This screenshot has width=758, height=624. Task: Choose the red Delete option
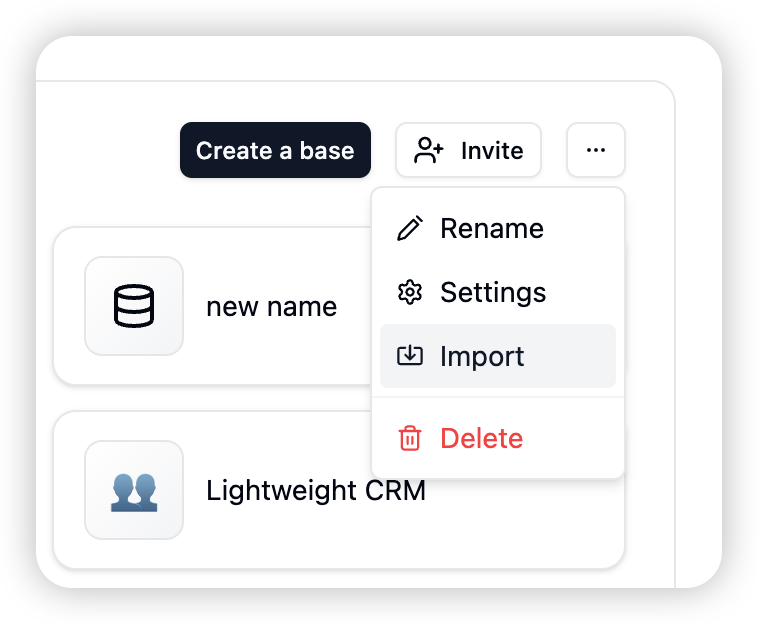(x=497, y=438)
